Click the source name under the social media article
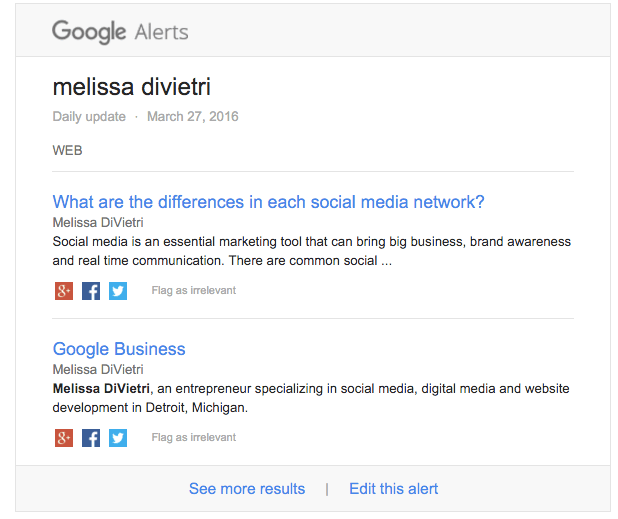618x519 pixels. click(x=98, y=222)
